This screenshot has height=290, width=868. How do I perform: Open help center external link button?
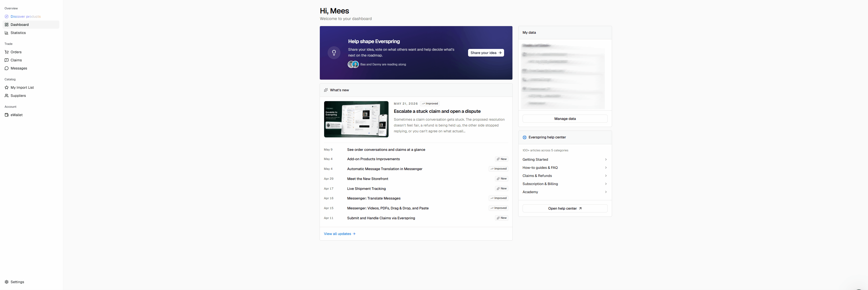click(x=565, y=208)
